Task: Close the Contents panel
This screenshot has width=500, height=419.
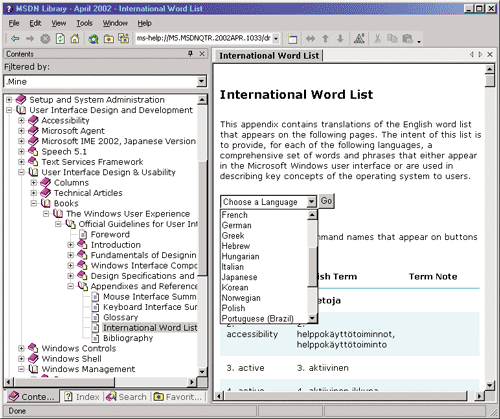Action: click(202, 54)
